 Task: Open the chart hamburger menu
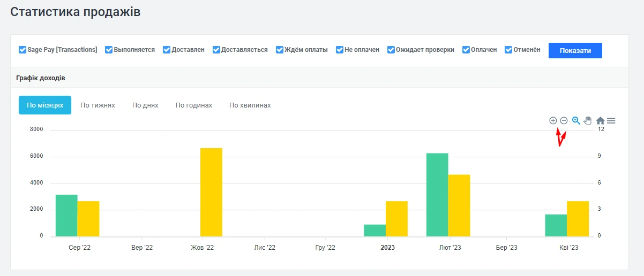click(611, 121)
